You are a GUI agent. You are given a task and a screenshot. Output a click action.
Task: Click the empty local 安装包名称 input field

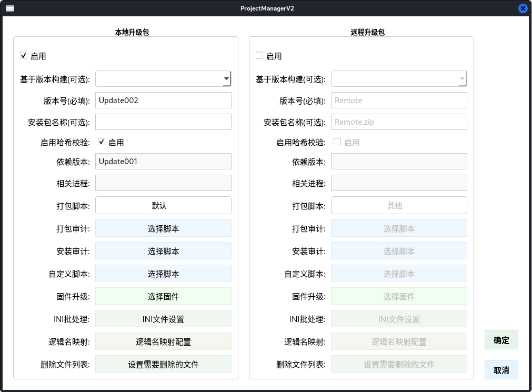click(x=163, y=122)
